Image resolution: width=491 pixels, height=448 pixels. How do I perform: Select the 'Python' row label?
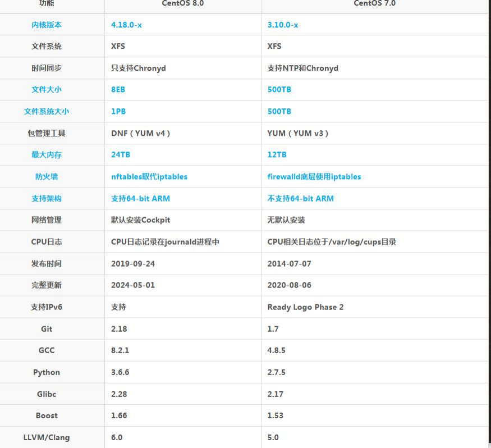pos(47,372)
